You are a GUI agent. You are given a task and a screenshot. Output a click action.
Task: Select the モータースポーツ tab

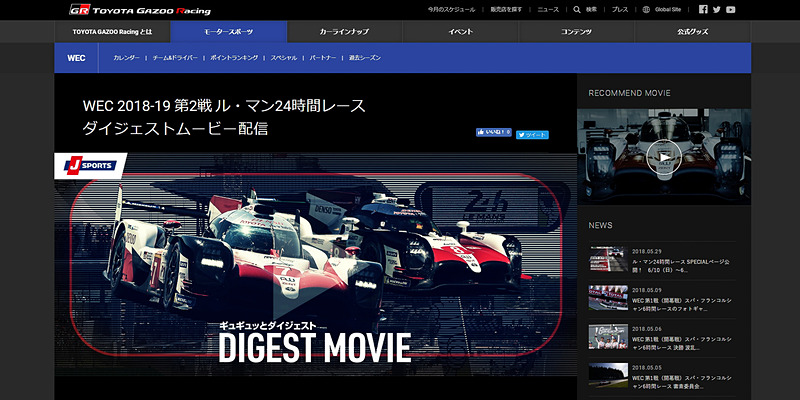pos(229,32)
